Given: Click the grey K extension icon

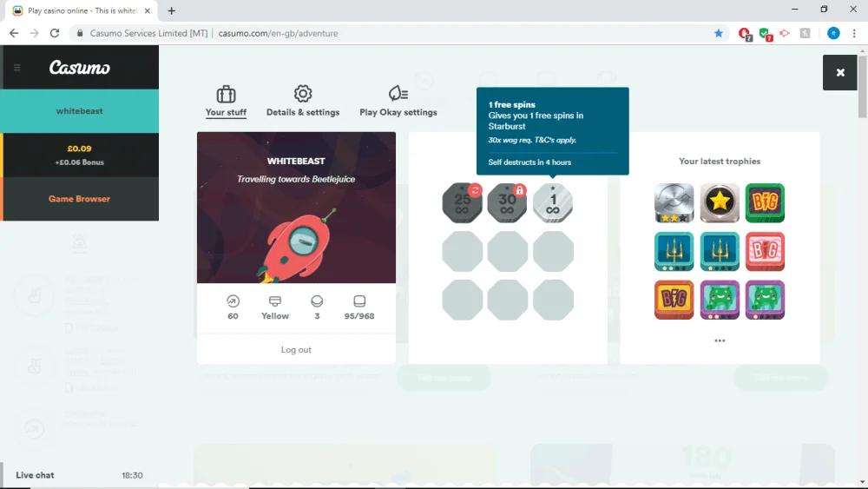Looking at the screenshot, I should [805, 33].
